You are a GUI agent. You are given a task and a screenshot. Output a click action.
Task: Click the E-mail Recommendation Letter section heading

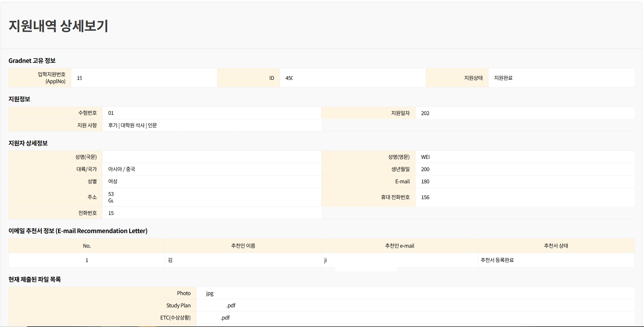click(x=78, y=231)
